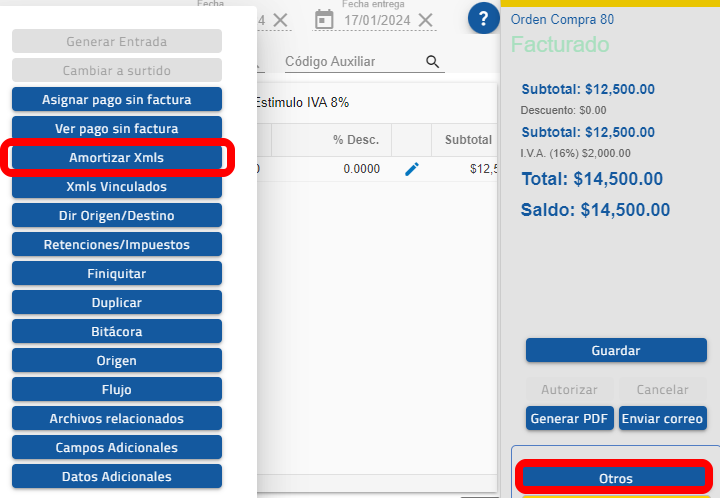720x498 pixels.
Task: Open Xmls Vinculados option
Action: [x=117, y=187]
